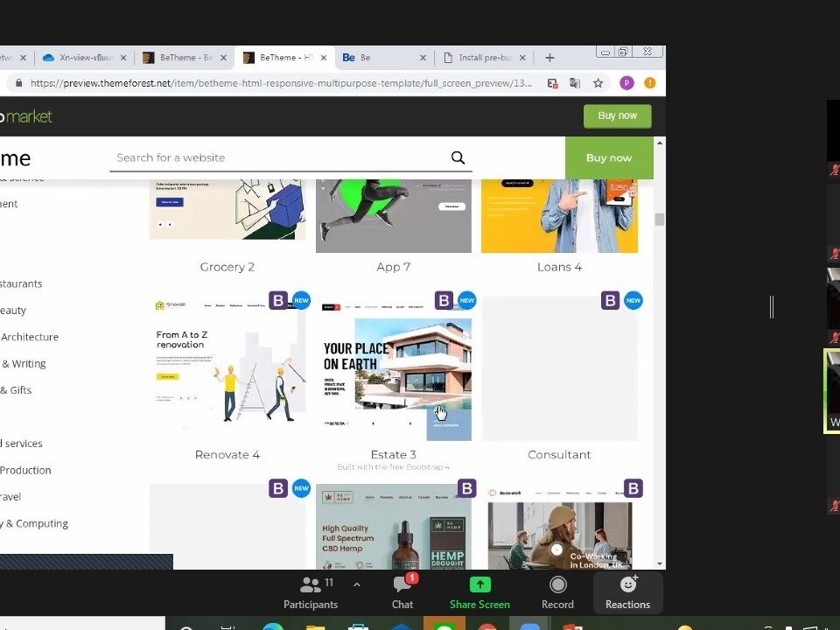Viewport: 840px width, 630px height.
Task: Open the Renovate 4 template thumbnail
Action: click(227, 368)
